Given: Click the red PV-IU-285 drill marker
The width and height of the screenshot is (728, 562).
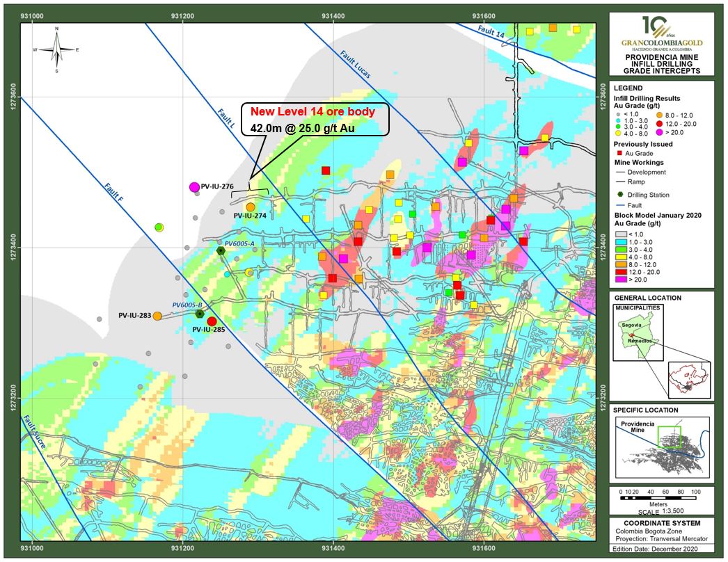Looking at the screenshot, I should tap(212, 321).
